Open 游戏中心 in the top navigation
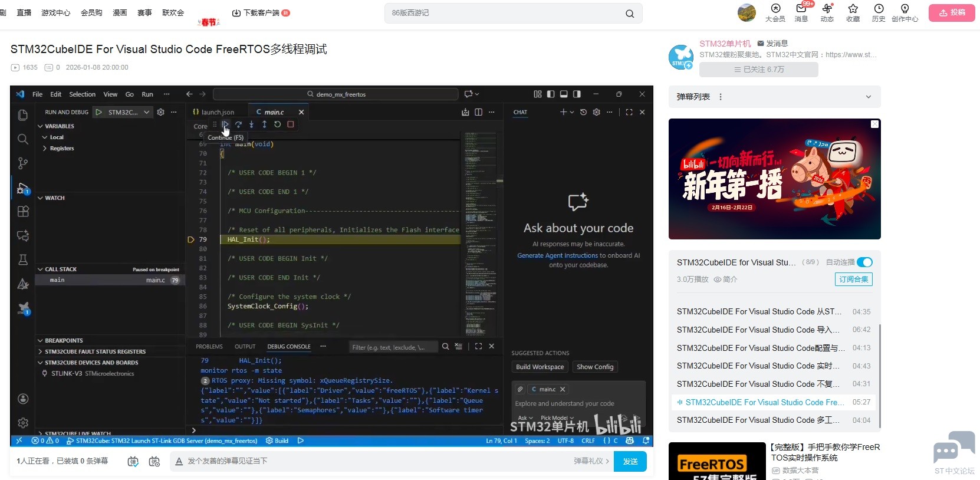The image size is (980, 480). [55, 13]
